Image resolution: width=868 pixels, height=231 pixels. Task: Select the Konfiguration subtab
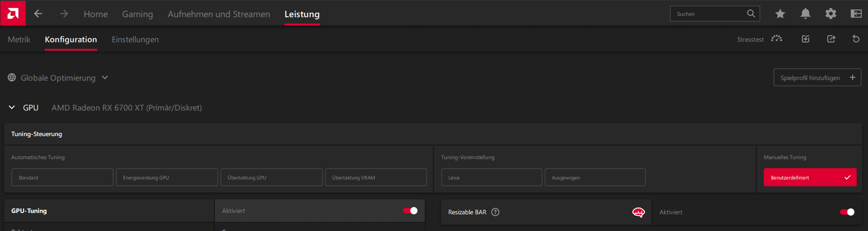point(71,39)
